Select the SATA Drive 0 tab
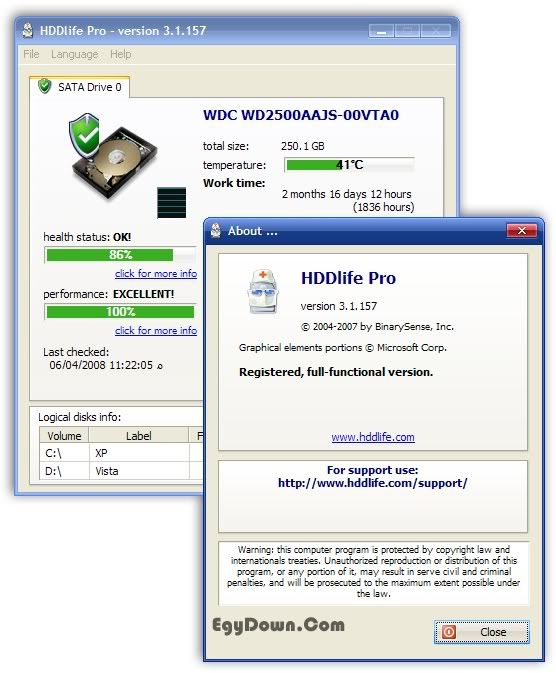The height and width of the screenshot is (673, 556). tap(80, 87)
